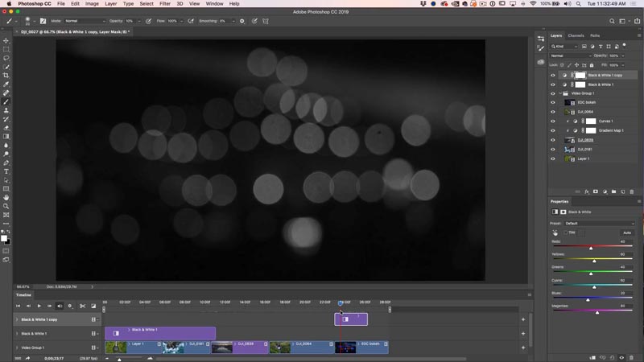
Task: Collapse the Video Group 1 layer folder
Action: pos(560,93)
